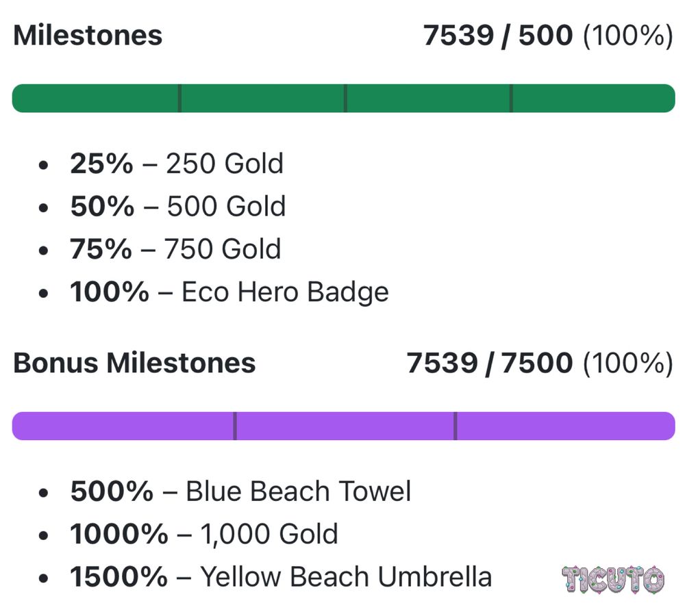This screenshot has height=616, width=685.
Task: Click first divider on green progress bar
Action: 179,99
